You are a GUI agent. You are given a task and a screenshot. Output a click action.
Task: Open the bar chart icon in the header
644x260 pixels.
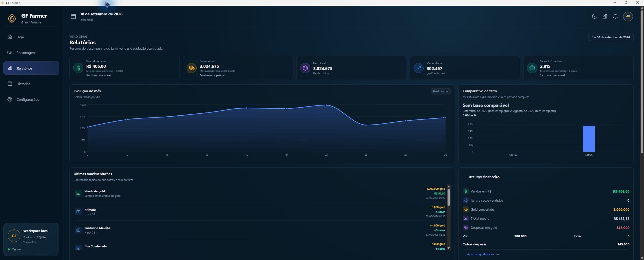(605, 16)
